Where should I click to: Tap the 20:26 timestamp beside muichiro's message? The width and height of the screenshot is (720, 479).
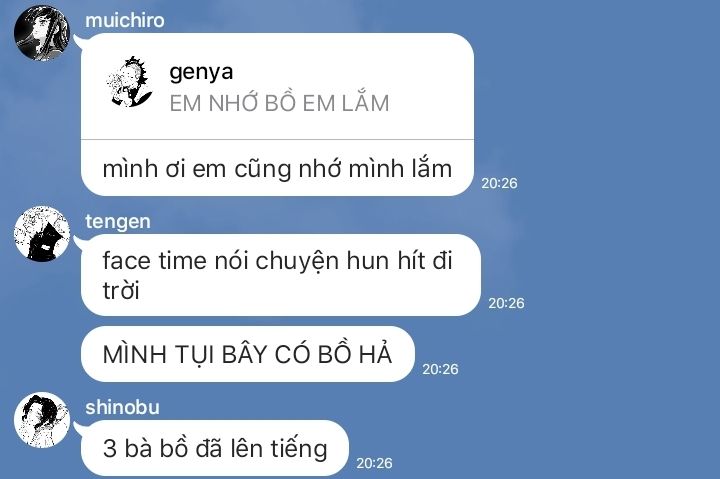pos(499,183)
